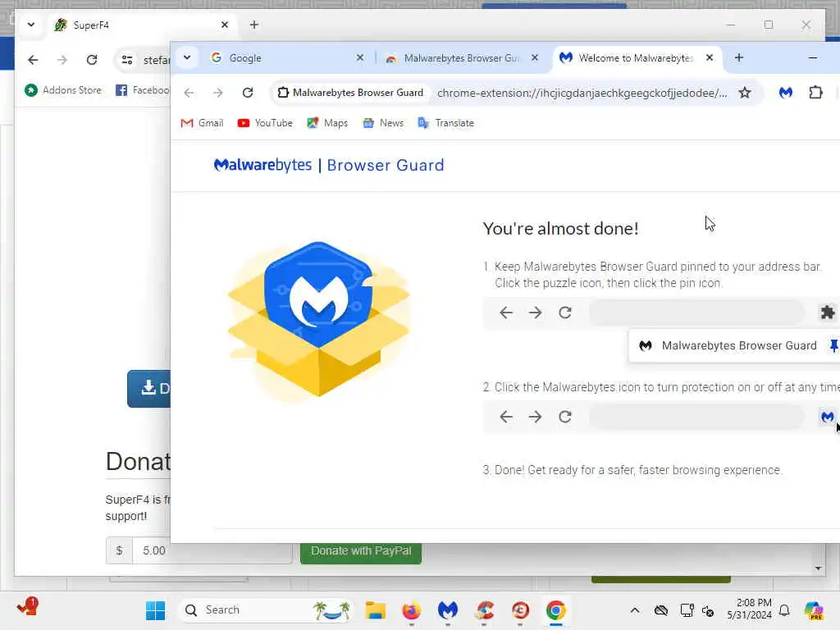Viewport: 840px width, 630px height.
Task: Open Malwarebytes extension icon in toolbar
Action: 786,93
